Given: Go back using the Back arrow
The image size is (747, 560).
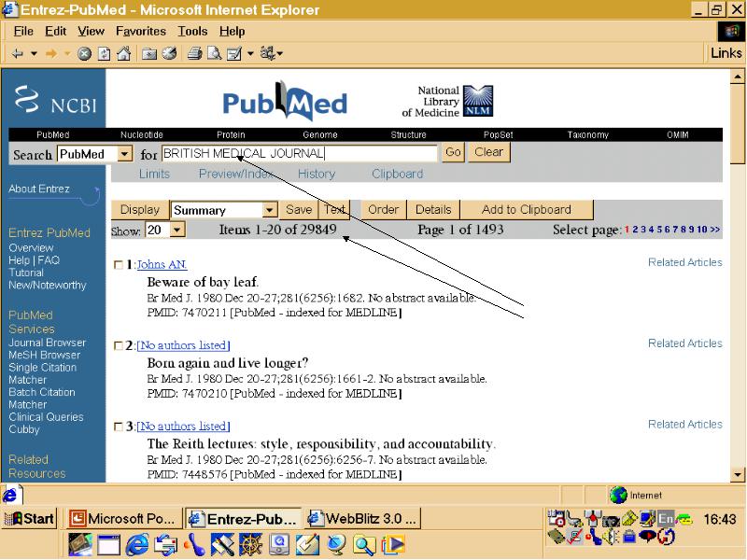Looking at the screenshot, I should tap(17, 54).
